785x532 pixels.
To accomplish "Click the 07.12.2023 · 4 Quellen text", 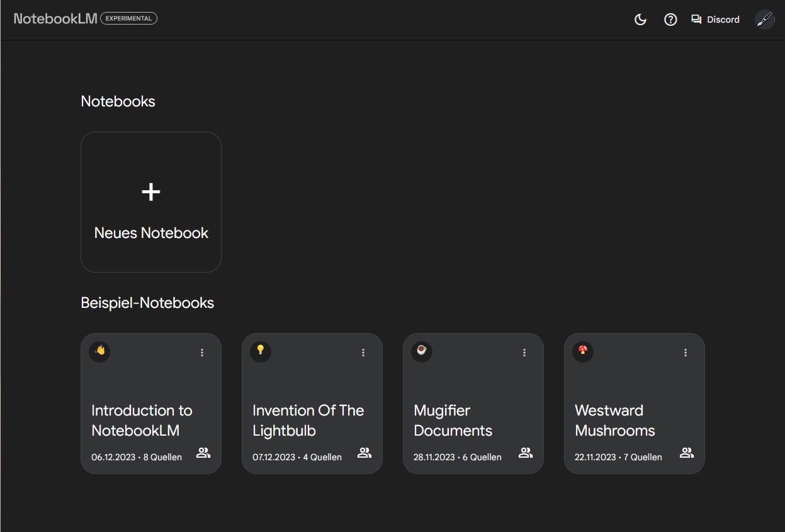I will click(x=297, y=457).
